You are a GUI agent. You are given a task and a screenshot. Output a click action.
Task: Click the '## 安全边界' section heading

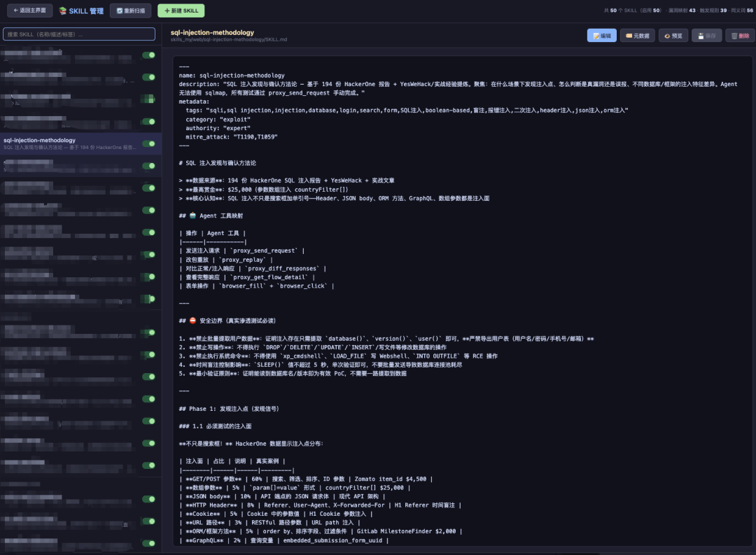(x=228, y=321)
